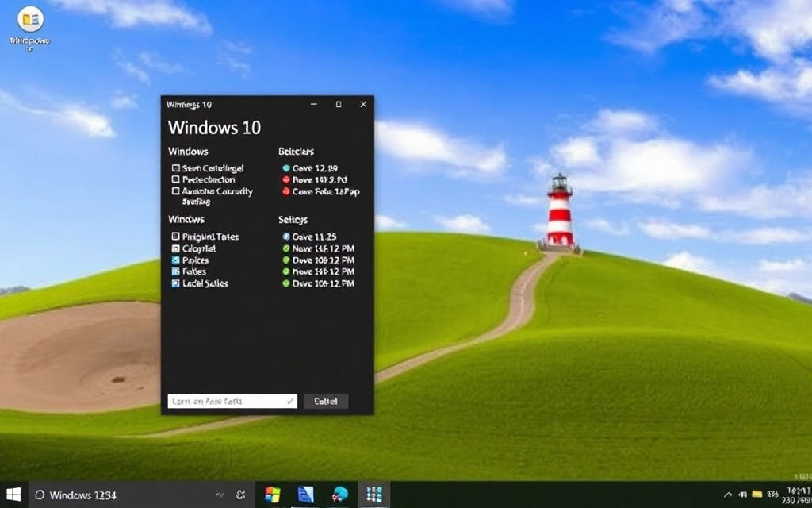The image size is (812, 508).
Task: Tick the 'Seen Certellegel' checkbox
Action: (176, 168)
